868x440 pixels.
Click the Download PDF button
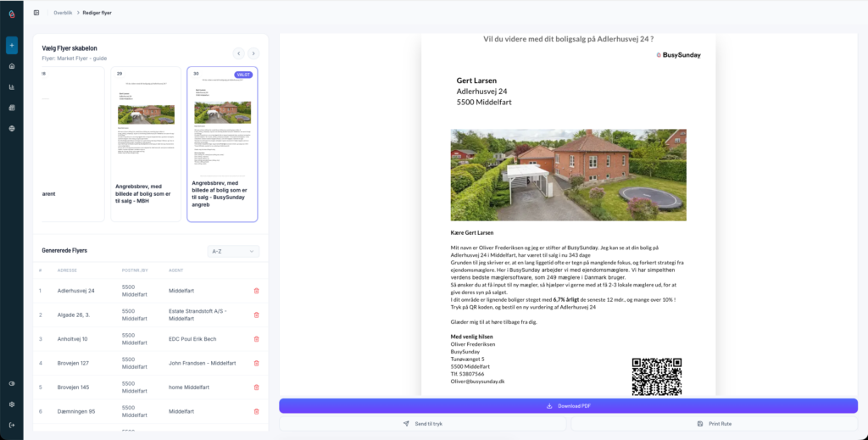point(568,406)
